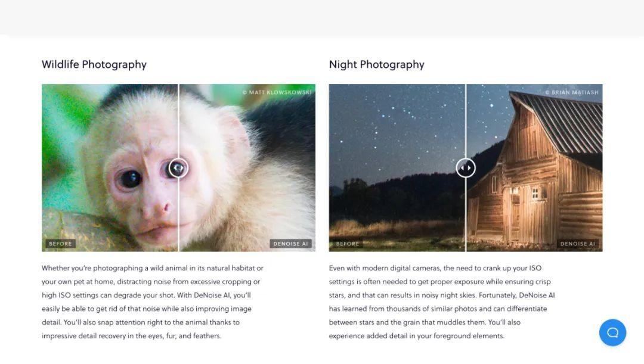Viewport: 644px width, 364px height.
Task: Click the lit barn window
Action: [x=535, y=193]
